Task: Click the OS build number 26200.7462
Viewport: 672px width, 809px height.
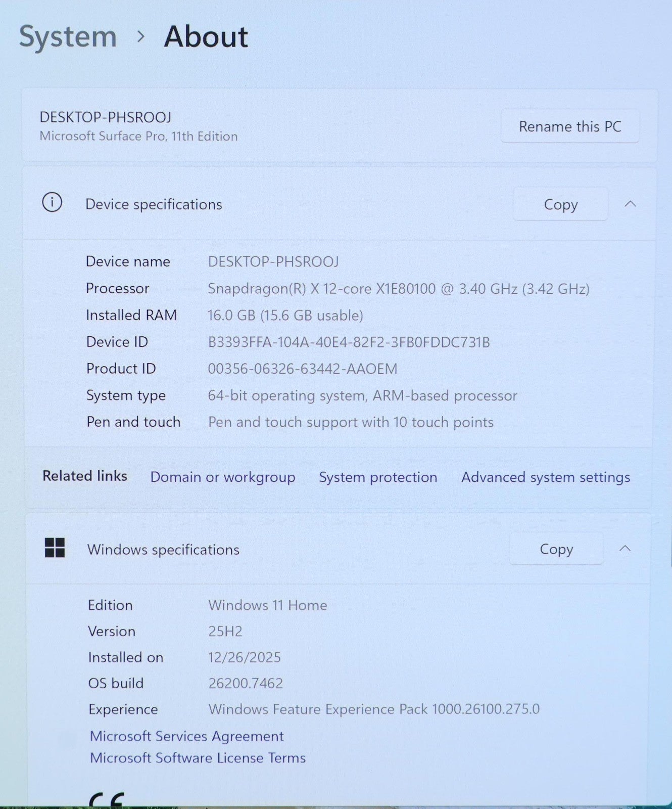Action: [x=245, y=683]
